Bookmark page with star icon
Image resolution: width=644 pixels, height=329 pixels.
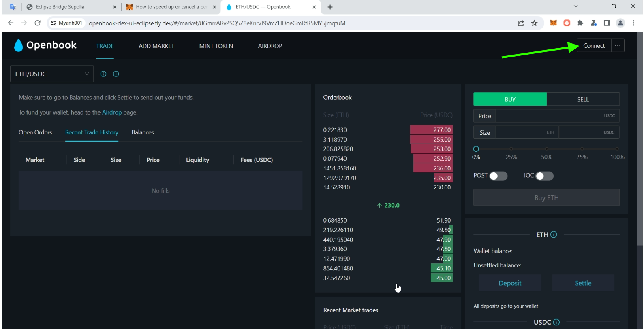tap(534, 23)
